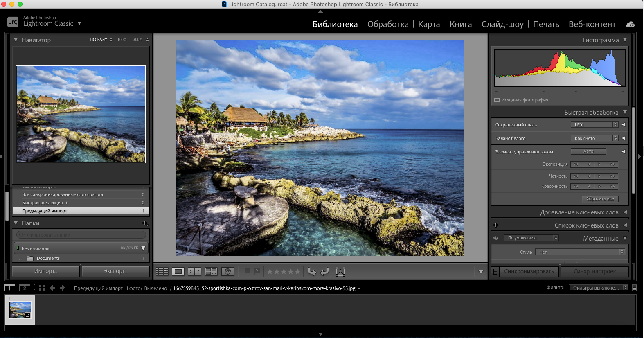Add a new folder with the plus icon
The width and height of the screenshot is (644, 338).
(145, 223)
